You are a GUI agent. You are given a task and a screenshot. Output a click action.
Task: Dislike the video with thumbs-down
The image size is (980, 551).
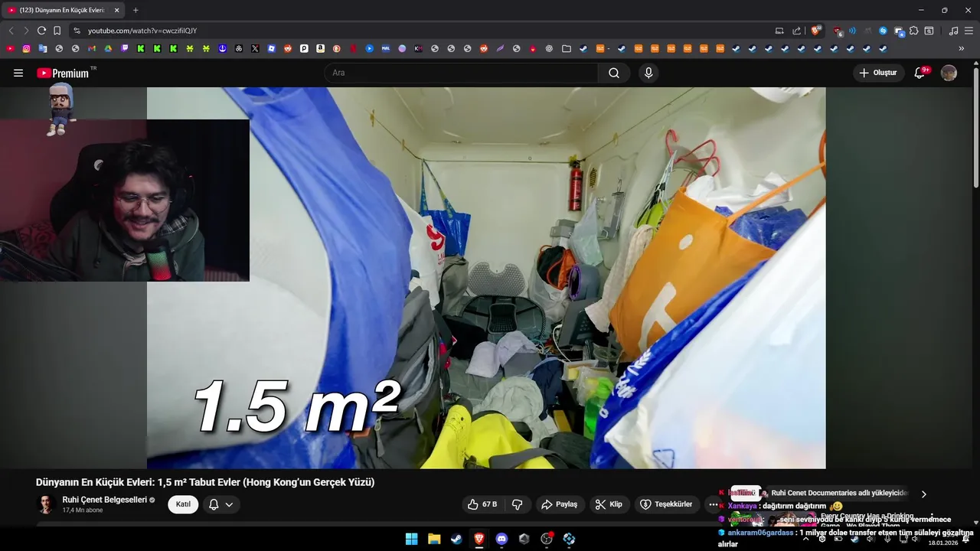(x=518, y=504)
